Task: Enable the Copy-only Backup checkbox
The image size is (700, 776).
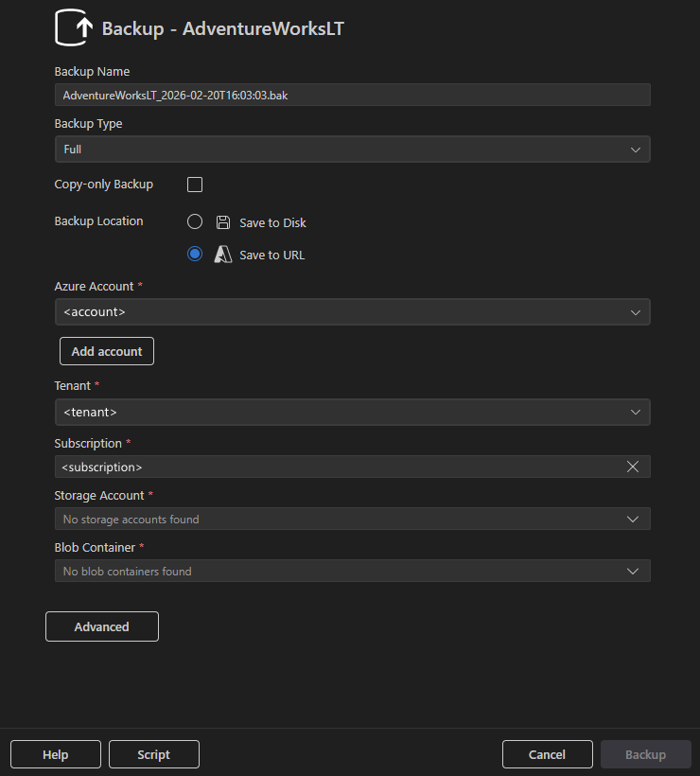Action: click(194, 184)
